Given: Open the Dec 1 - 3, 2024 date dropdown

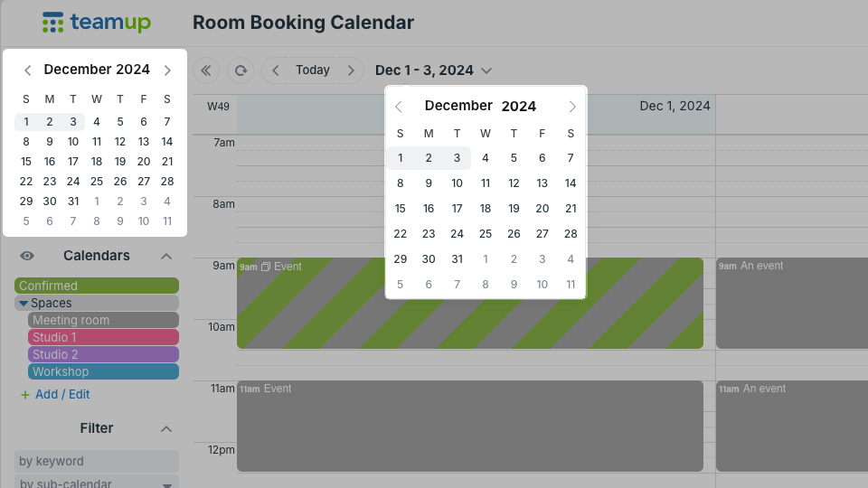Looking at the screenshot, I should [x=433, y=70].
